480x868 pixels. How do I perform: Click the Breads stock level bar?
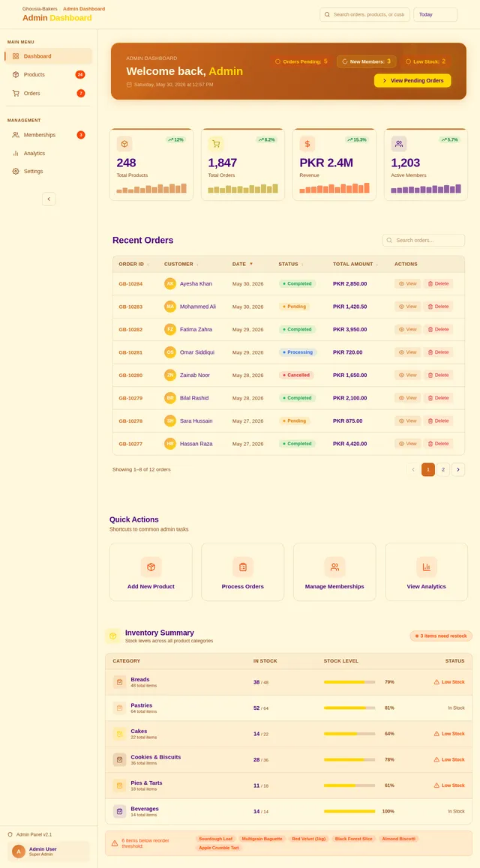point(349,682)
